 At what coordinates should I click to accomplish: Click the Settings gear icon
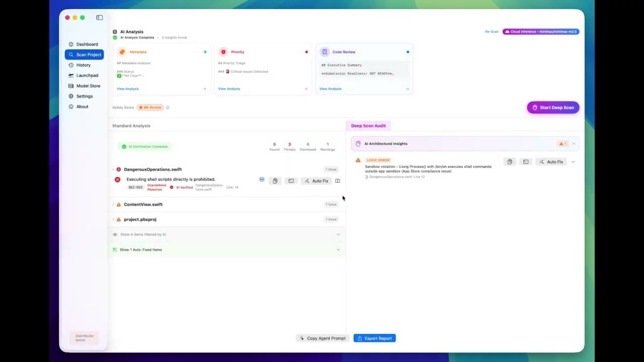click(71, 96)
